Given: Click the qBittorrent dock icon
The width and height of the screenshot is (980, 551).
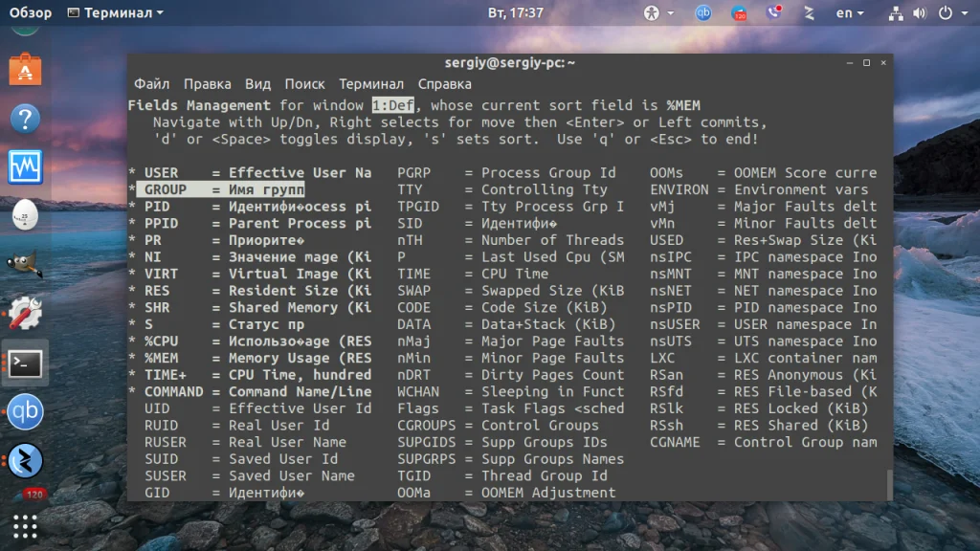Looking at the screenshot, I should click(25, 411).
